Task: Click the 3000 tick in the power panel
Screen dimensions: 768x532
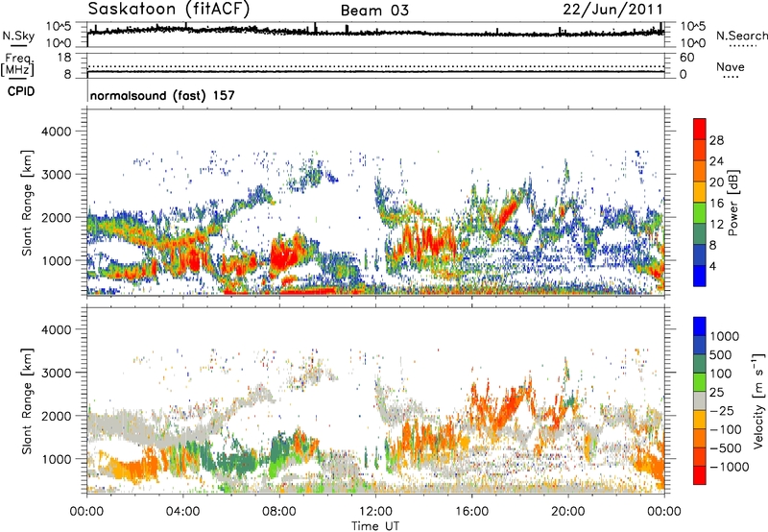Action: tap(57, 175)
